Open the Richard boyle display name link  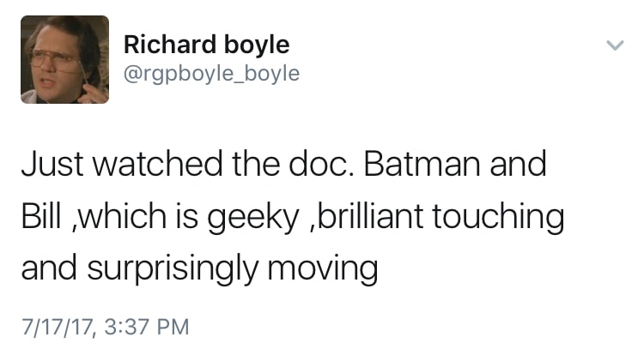pos(206,45)
